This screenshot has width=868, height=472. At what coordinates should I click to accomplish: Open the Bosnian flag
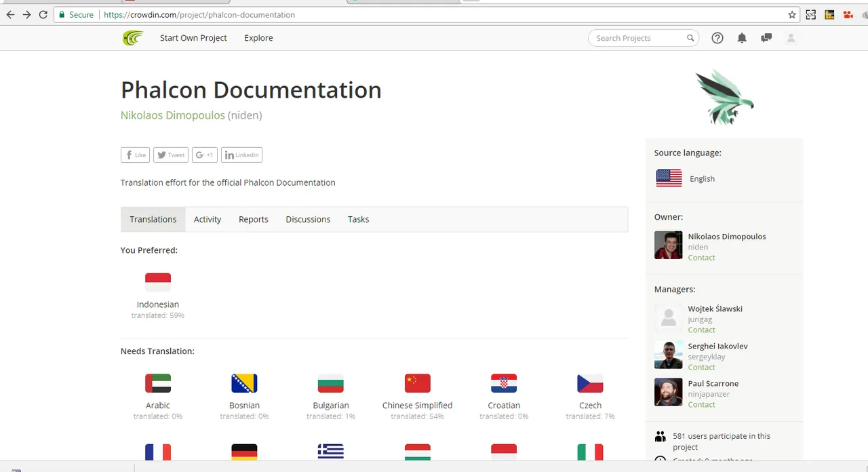click(244, 383)
